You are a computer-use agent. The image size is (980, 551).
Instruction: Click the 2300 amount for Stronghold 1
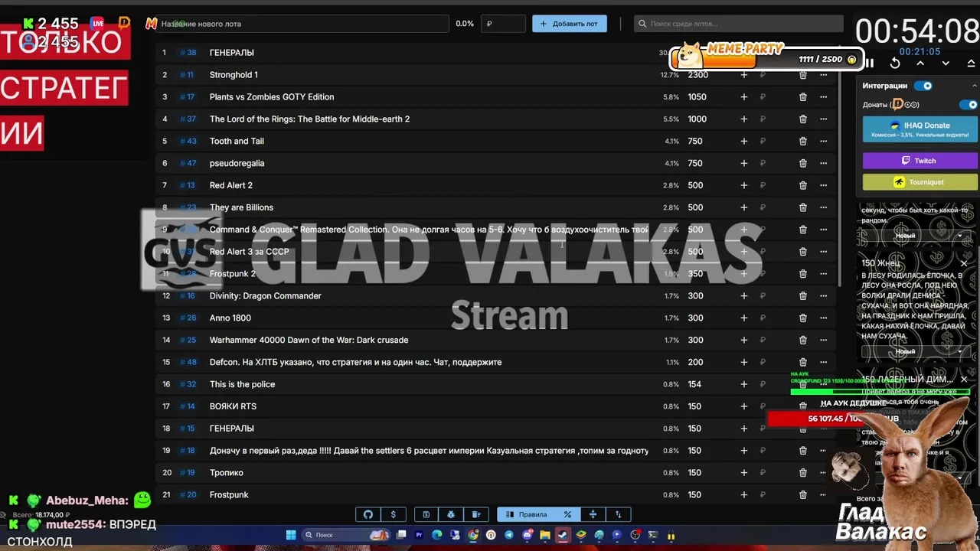click(697, 75)
